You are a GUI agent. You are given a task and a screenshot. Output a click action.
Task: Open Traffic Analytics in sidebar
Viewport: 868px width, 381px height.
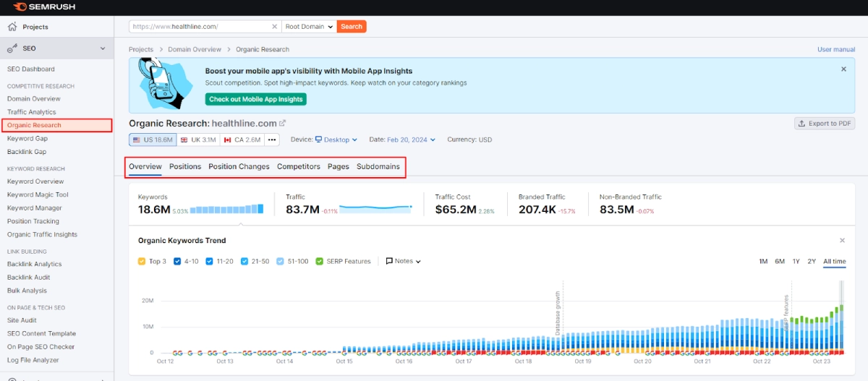tap(32, 112)
